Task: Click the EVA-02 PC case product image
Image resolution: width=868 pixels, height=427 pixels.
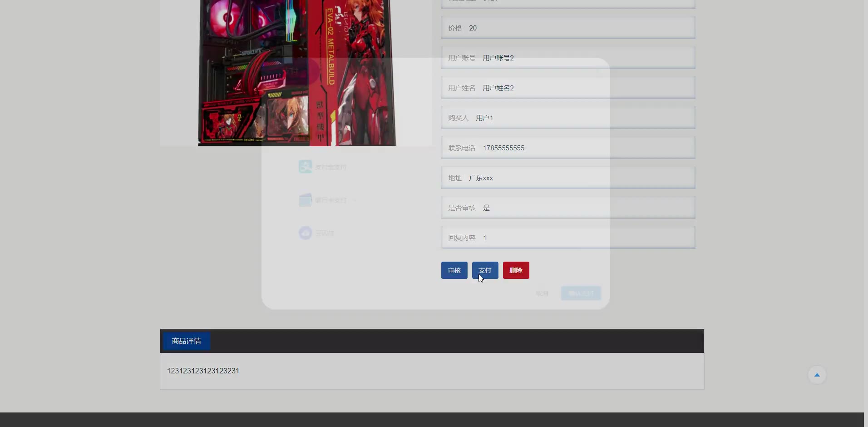Action: (x=296, y=73)
